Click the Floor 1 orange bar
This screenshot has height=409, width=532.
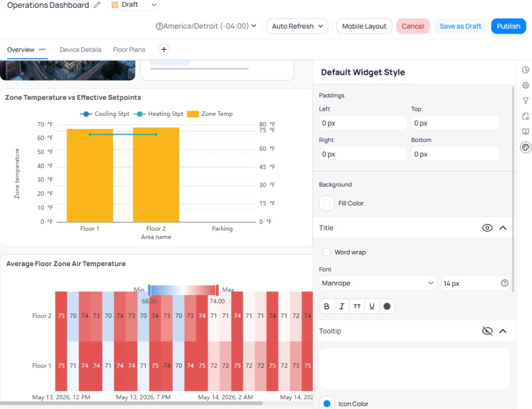[x=89, y=176]
